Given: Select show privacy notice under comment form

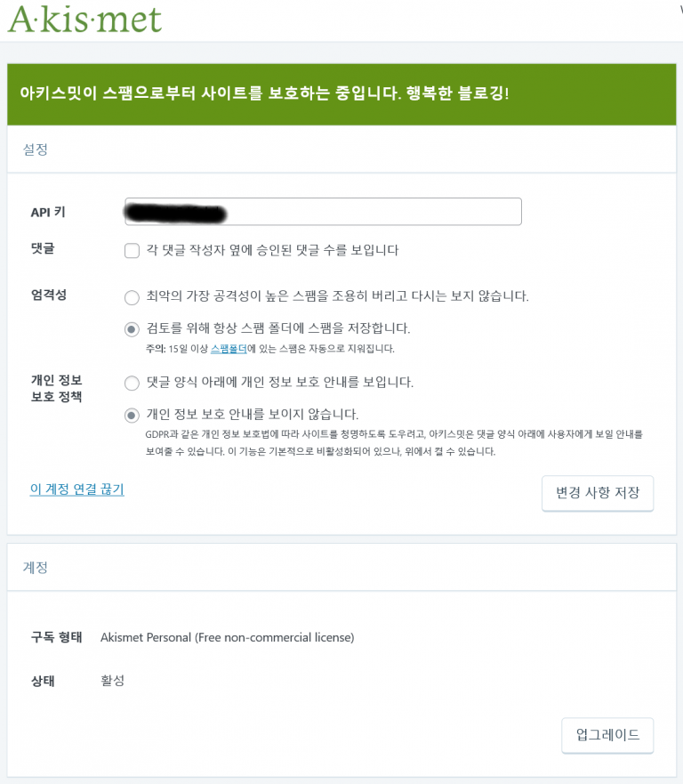Looking at the screenshot, I should (132, 383).
